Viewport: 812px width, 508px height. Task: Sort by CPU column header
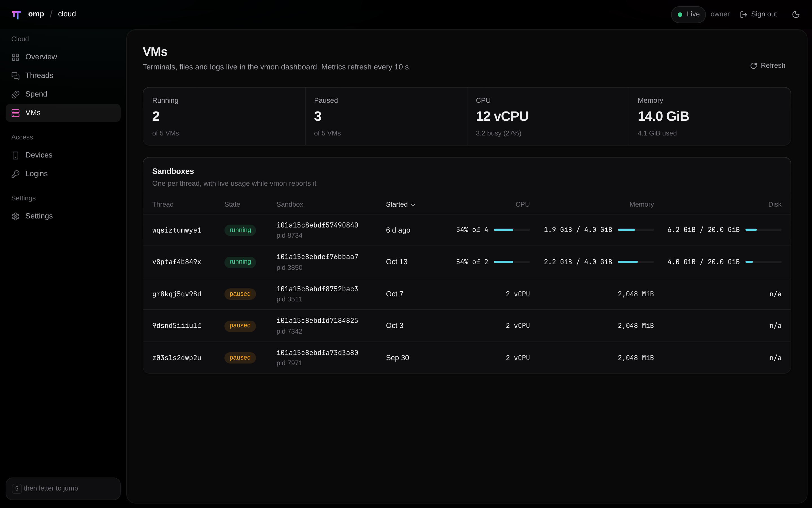pos(522,204)
